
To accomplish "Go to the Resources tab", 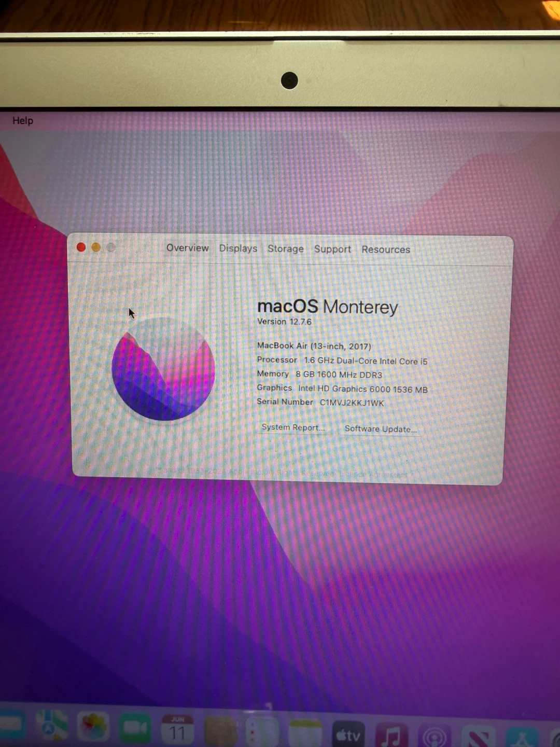I will click(x=386, y=250).
